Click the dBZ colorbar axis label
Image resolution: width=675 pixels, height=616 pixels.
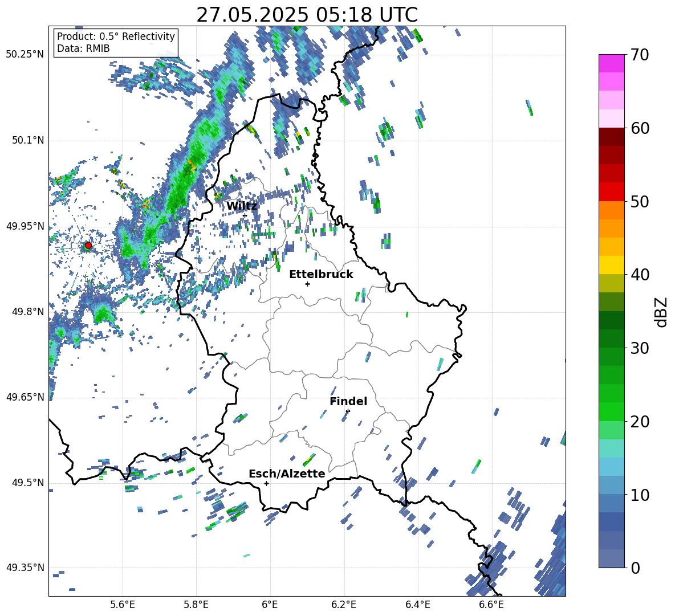pyautogui.click(x=662, y=312)
